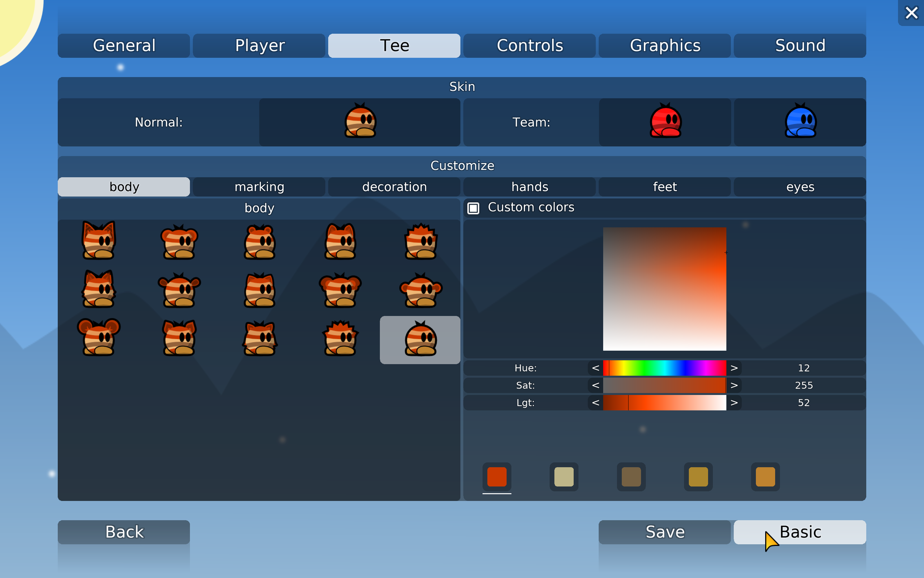924x578 pixels.
Task: Select the body customize tab
Action: (124, 187)
